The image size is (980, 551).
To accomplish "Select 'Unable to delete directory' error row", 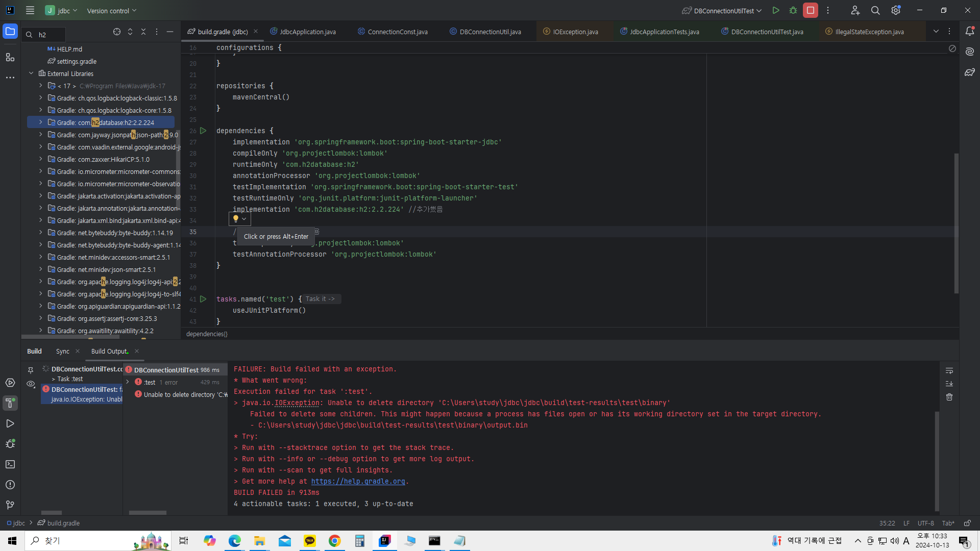I will (181, 394).
